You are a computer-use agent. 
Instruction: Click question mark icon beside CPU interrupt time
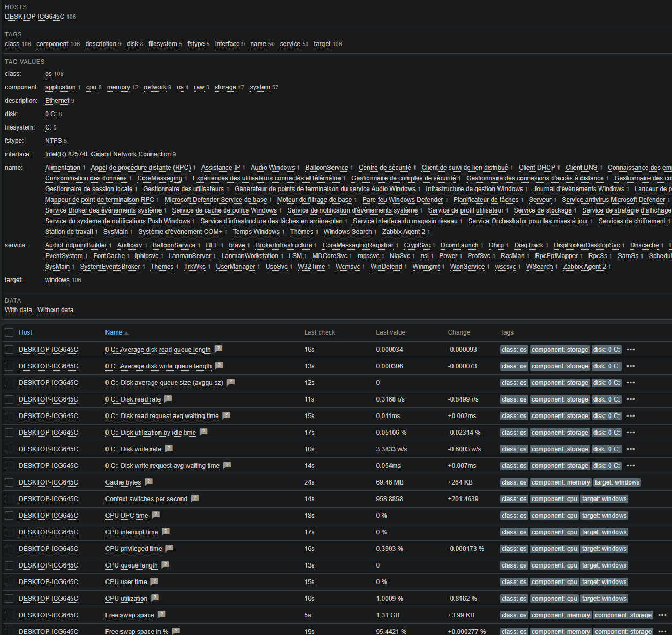pos(165,532)
